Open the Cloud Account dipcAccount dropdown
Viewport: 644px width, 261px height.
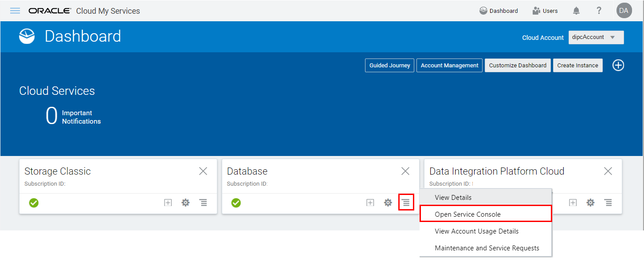[x=596, y=37]
